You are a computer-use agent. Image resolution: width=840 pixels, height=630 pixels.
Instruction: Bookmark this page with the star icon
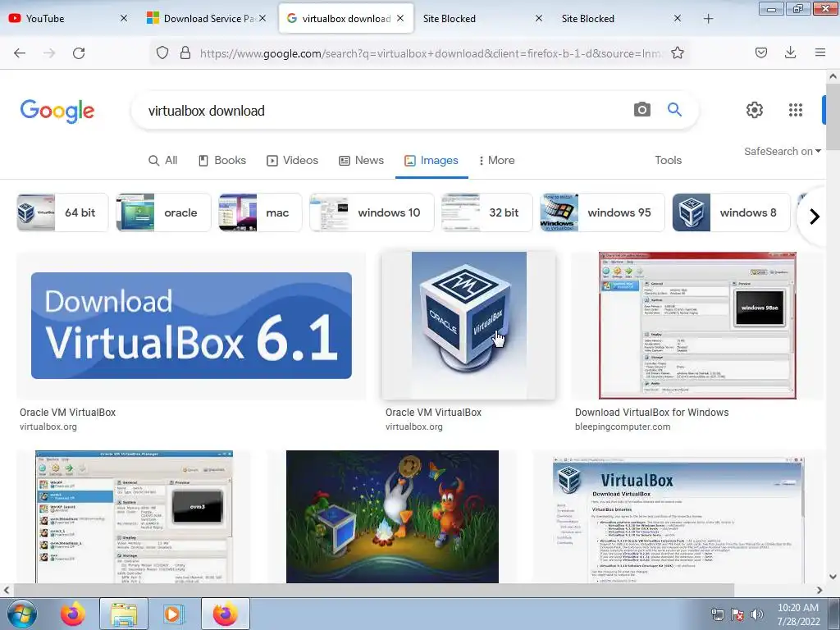click(677, 52)
